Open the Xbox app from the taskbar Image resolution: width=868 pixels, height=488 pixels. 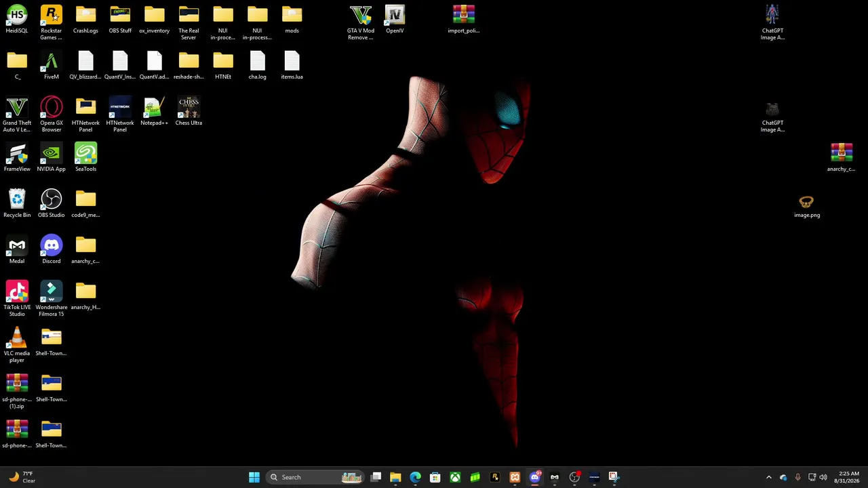click(x=456, y=477)
